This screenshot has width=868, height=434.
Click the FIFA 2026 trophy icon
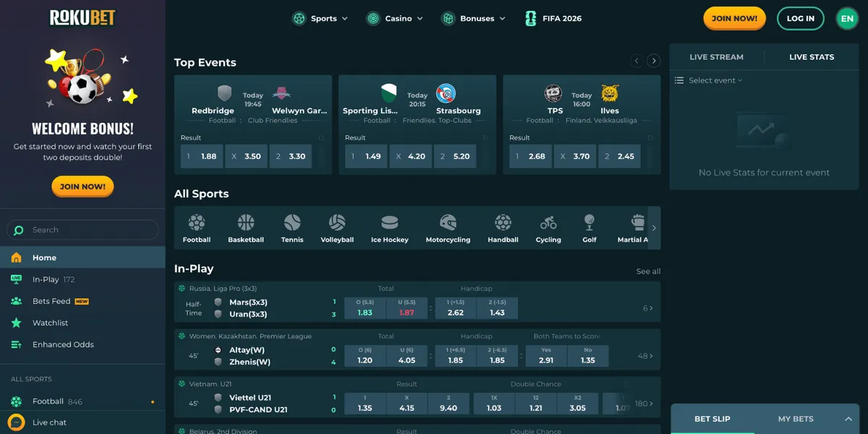(531, 18)
